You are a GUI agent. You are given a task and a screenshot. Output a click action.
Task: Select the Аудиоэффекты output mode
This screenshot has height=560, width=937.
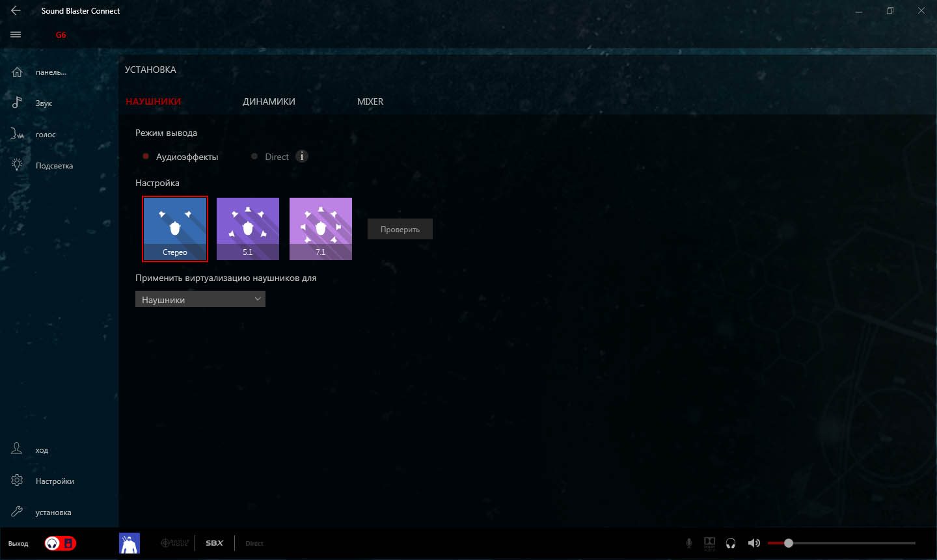pos(146,157)
